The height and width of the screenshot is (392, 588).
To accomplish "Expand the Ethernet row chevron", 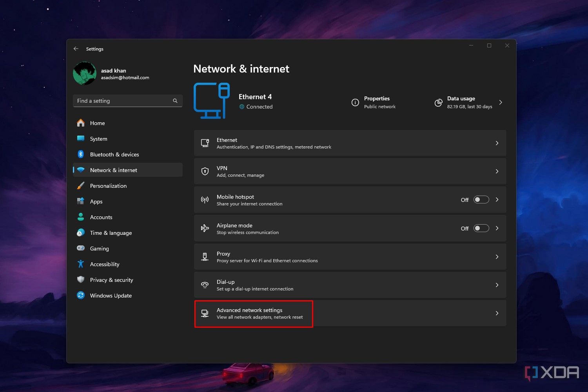I will pyautogui.click(x=497, y=143).
